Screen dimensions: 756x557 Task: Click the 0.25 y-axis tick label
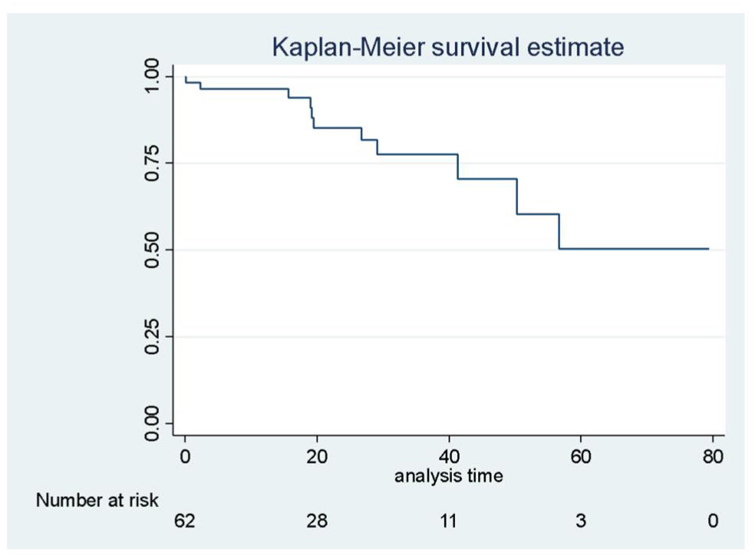click(152, 337)
